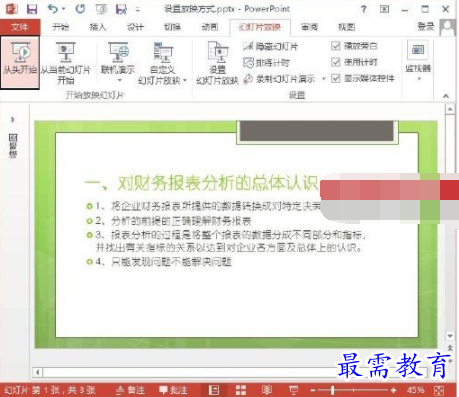This screenshot has height=397, width=459.
Task: Save the presentation via quick access toolbar
Action: coord(32,9)
